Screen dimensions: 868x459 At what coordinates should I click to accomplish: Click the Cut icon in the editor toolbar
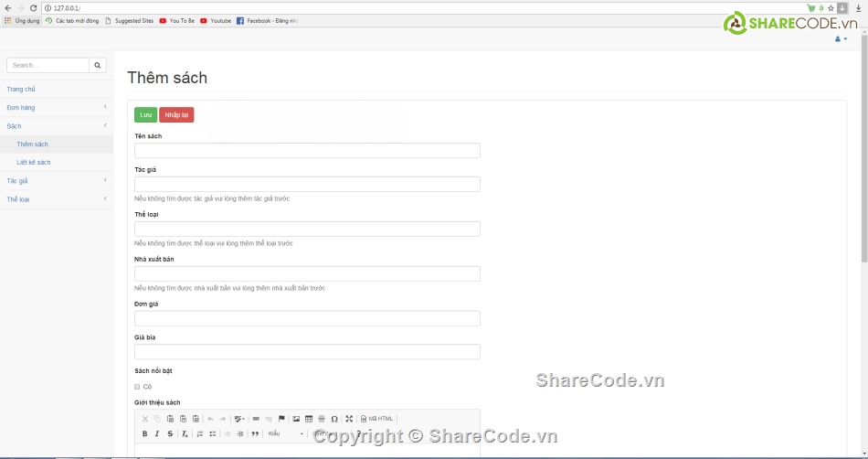pyautogui.click(x=145, y=419)
